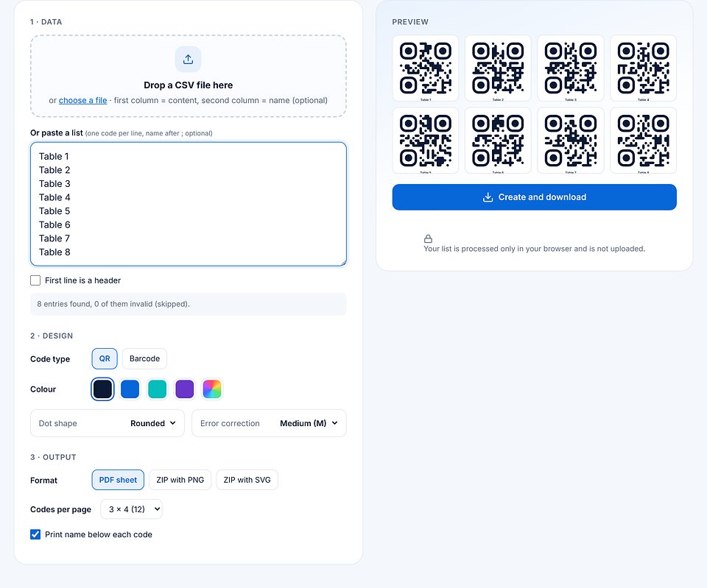Open the Error correction dropdown

click(269, 423)
